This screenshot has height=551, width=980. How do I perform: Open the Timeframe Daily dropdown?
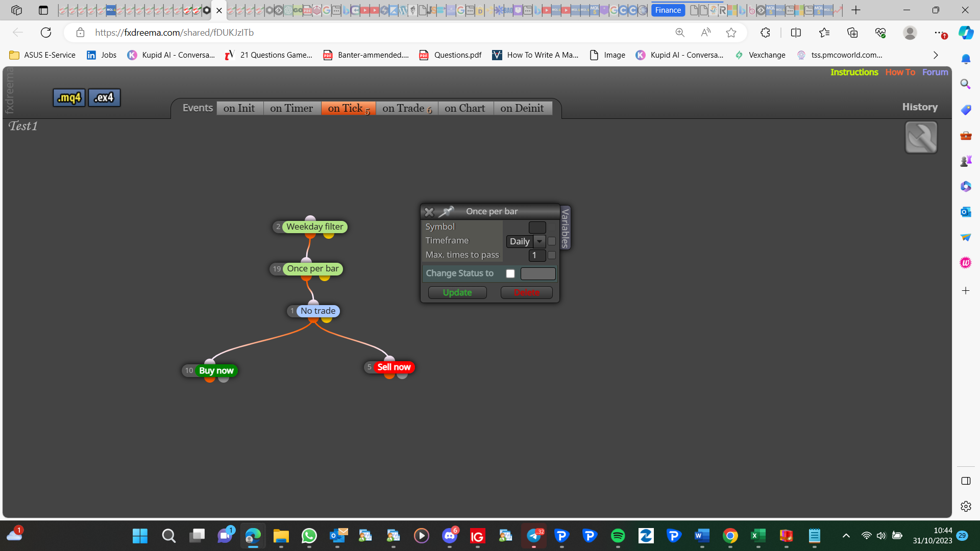[x=526, y=241]
